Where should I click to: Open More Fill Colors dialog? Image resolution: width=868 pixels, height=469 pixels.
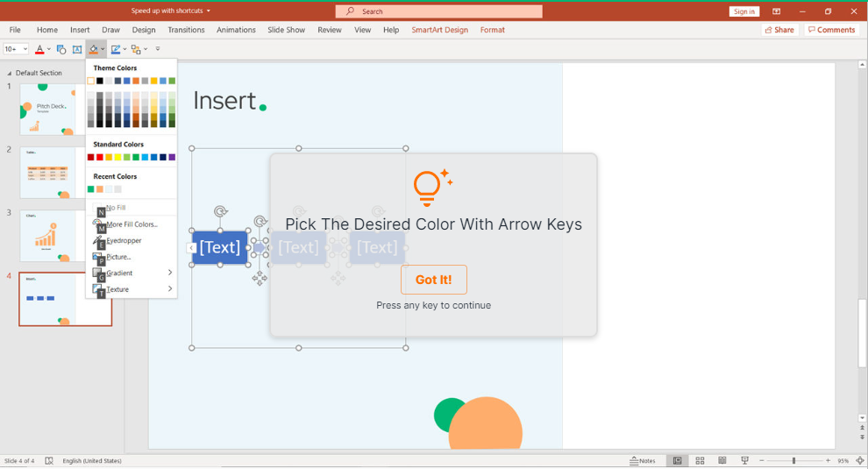click(x=132, y=224)
